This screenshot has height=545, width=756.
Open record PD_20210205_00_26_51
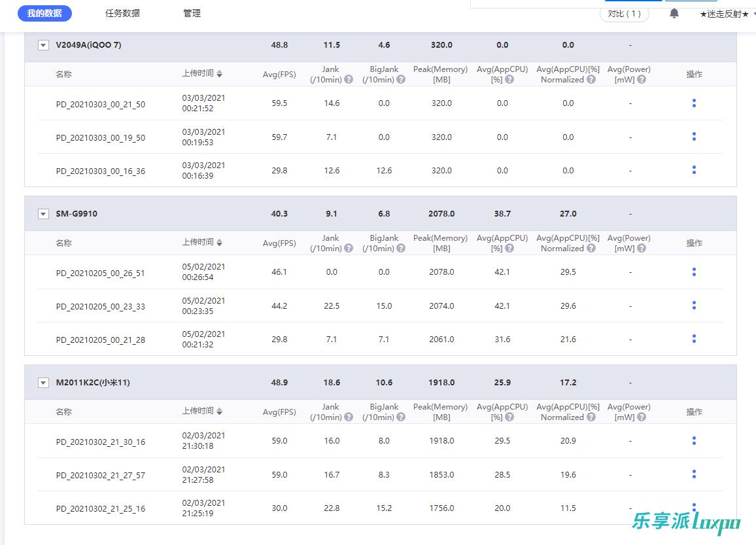pos(100,273)
